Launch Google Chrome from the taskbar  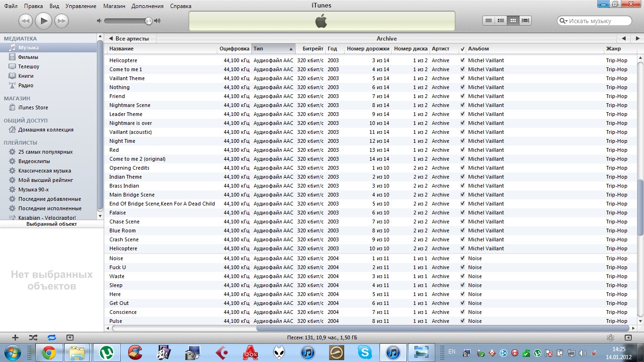click(x=49, y=353)
